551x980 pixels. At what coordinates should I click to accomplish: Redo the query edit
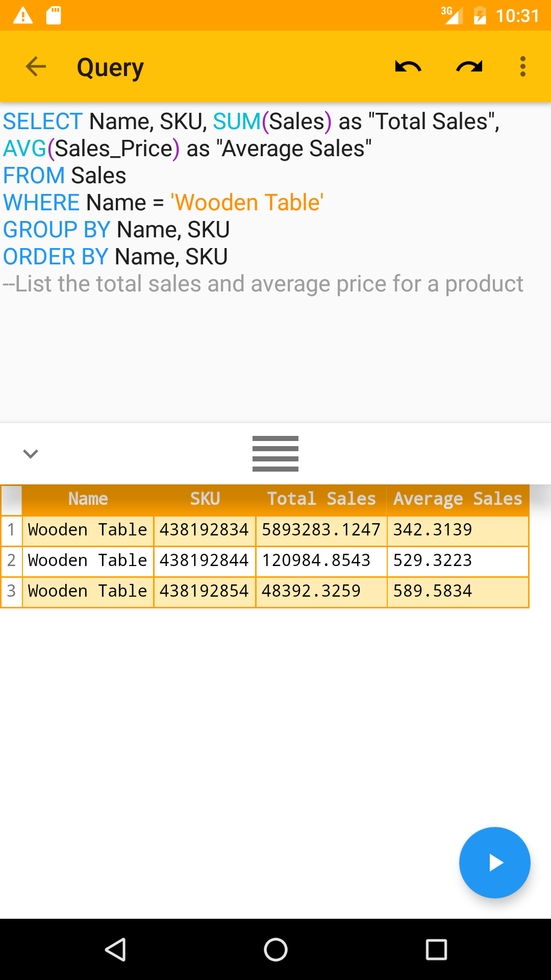coord(469,66)
